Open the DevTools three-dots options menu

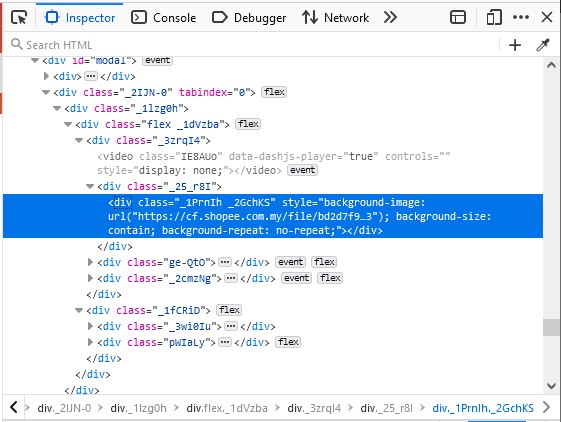(521, 17)
